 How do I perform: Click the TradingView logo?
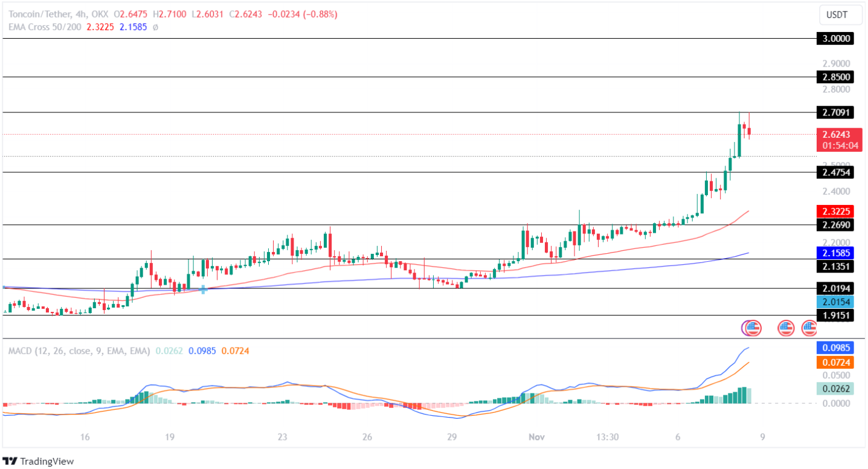coord(39,461)
